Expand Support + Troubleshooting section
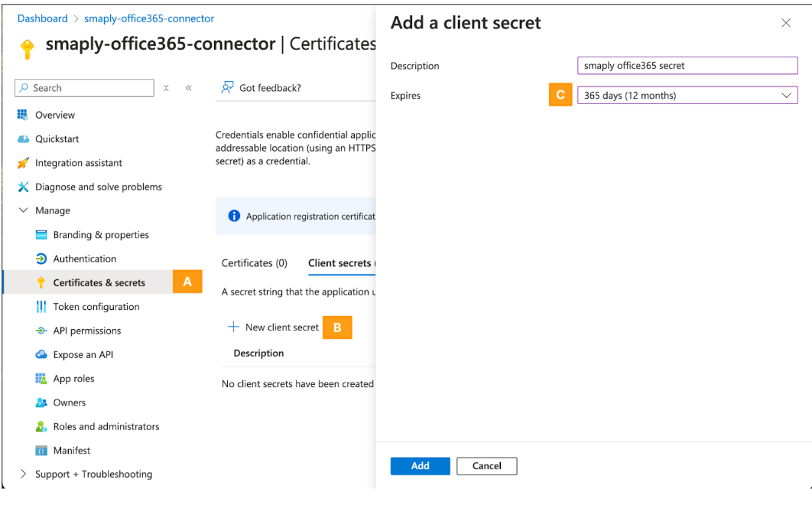The height and width of the screenshot is (528, 812). (23, 474)
